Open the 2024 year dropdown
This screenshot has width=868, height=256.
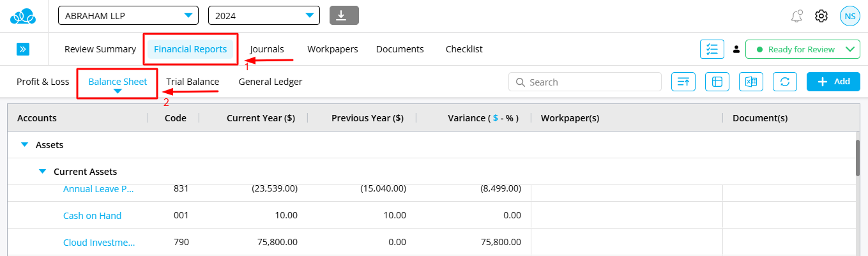264,15
